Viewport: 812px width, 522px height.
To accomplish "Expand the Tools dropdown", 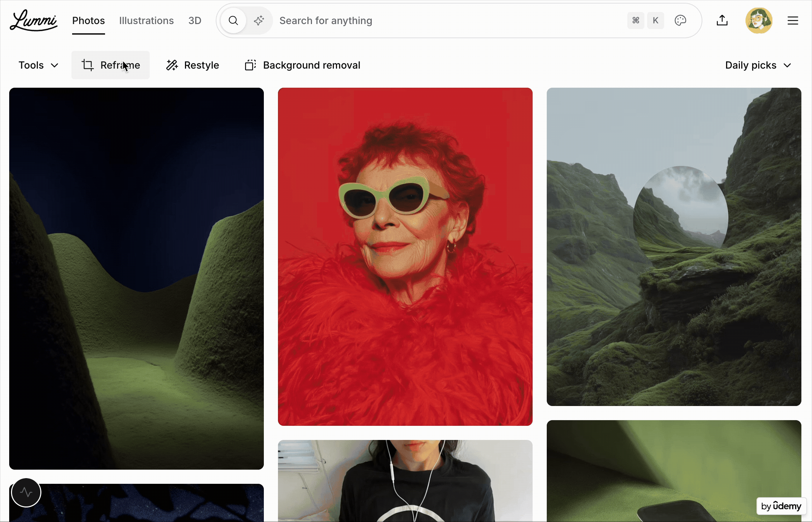I will (38, 65).
